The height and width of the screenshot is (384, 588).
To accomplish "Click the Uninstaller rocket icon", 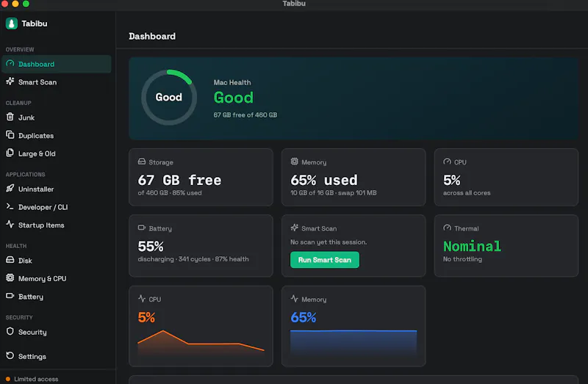I will tap(10, 189).
